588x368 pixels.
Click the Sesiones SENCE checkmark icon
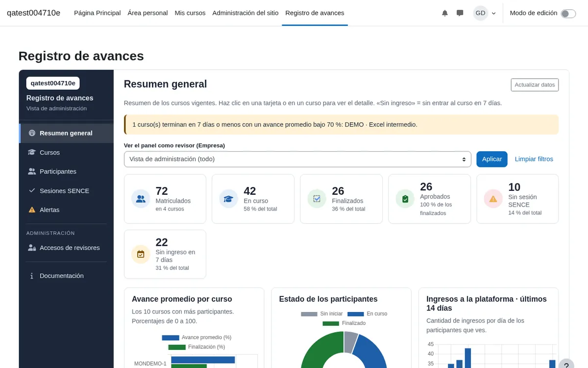tap(32, 190)
